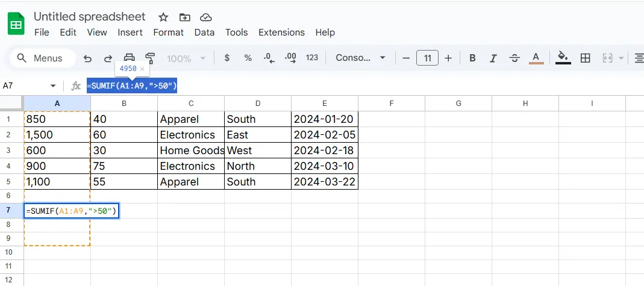
Task: Click the Menus search button
Action: point(40,58)
